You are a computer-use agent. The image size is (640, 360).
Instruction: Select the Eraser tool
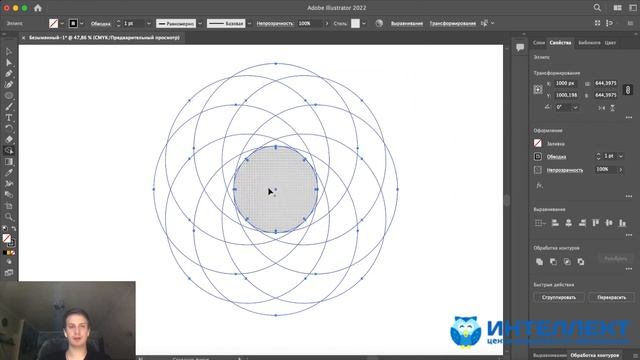9,140
